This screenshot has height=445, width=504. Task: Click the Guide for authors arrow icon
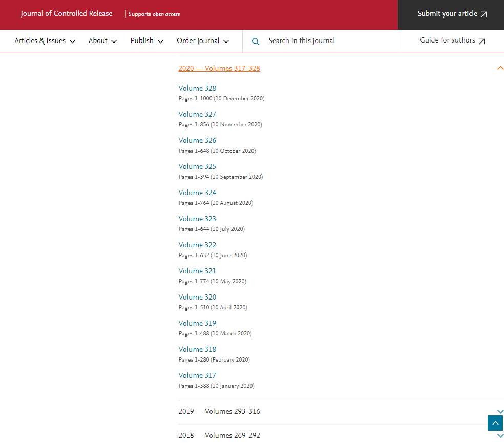pyautogui.click(x=481, y=41)
